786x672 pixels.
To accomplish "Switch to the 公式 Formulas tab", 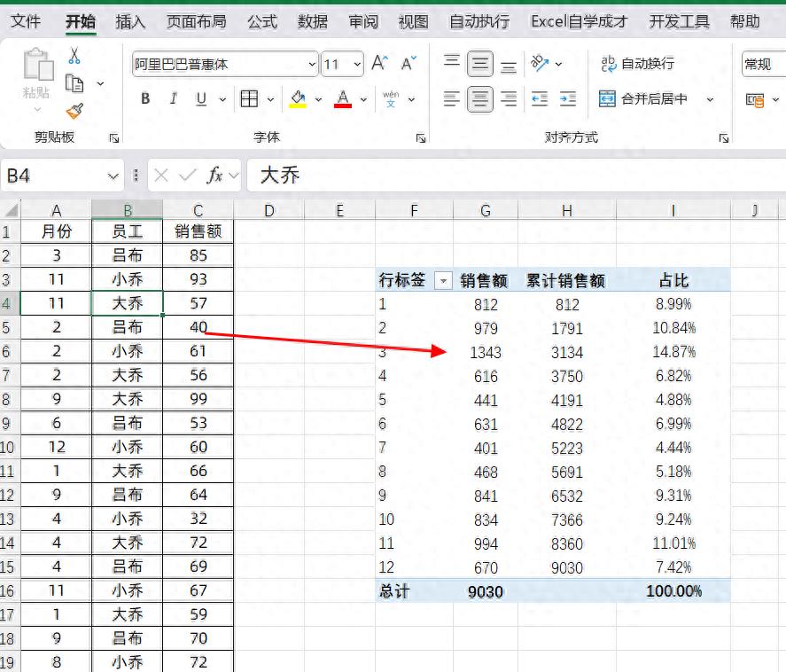I will click(x=262, y=21).
